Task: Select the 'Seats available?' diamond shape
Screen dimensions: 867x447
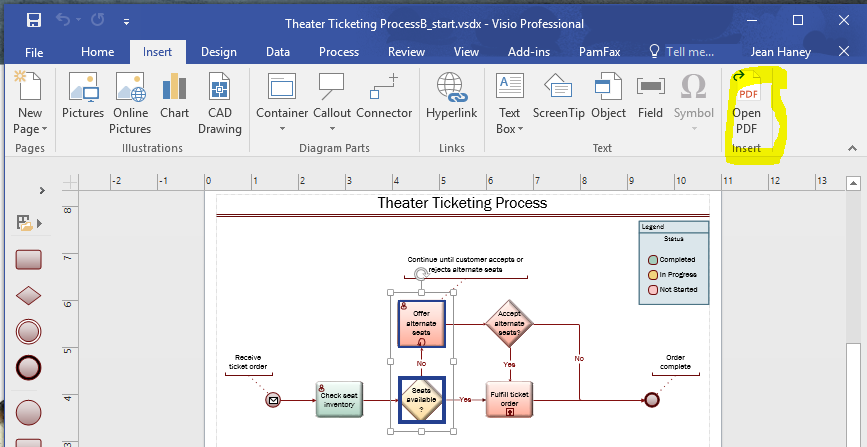Action: (x=421, y=399)
